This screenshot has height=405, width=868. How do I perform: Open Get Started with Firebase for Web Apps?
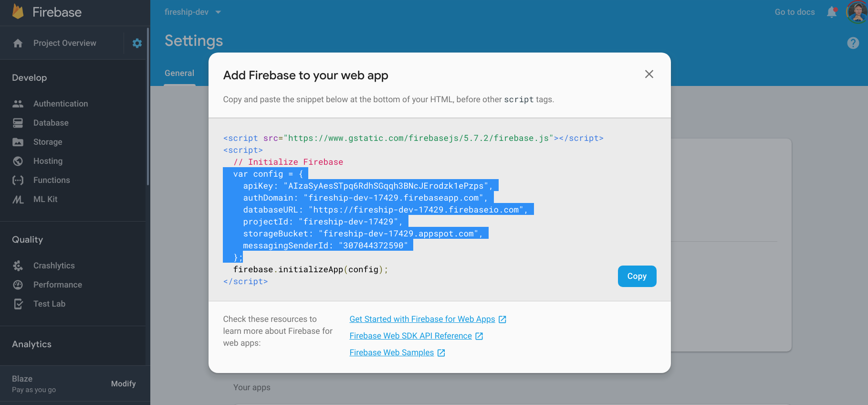pos(422,319)
